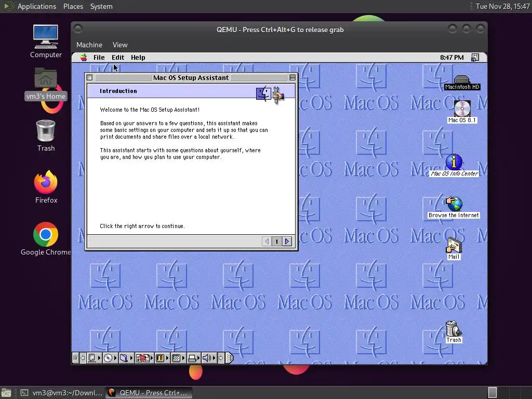Open the CD Strip control module

(x=108, y=358)
